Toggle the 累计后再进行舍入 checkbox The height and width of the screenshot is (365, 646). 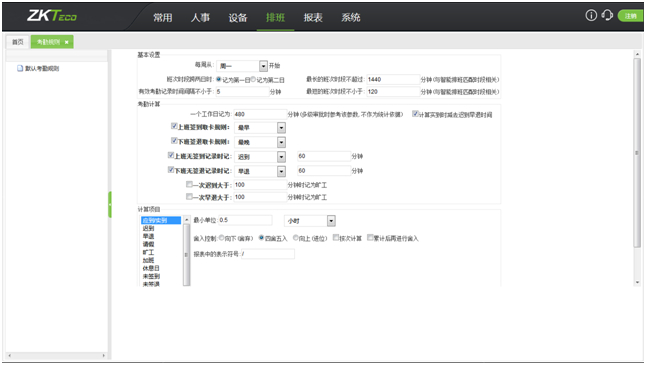pyautogui.click(x=370, y=237)
